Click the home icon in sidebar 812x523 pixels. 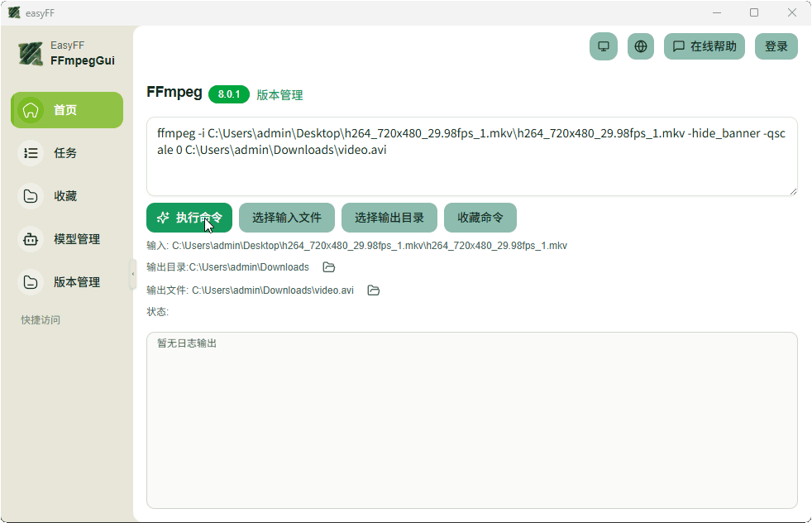(31, 110)
